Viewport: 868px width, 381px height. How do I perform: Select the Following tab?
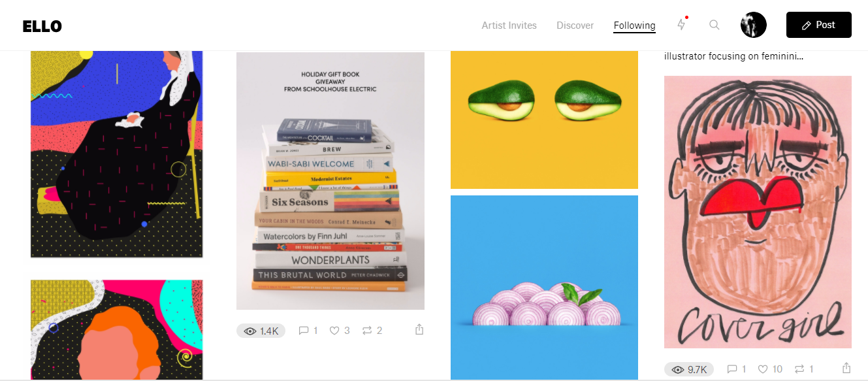click(635, 25)
